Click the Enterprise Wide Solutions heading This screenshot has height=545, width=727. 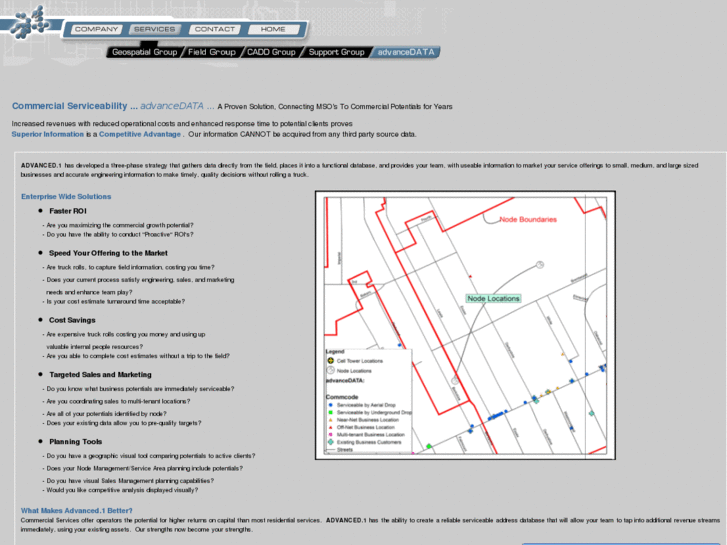pos(66,197)
